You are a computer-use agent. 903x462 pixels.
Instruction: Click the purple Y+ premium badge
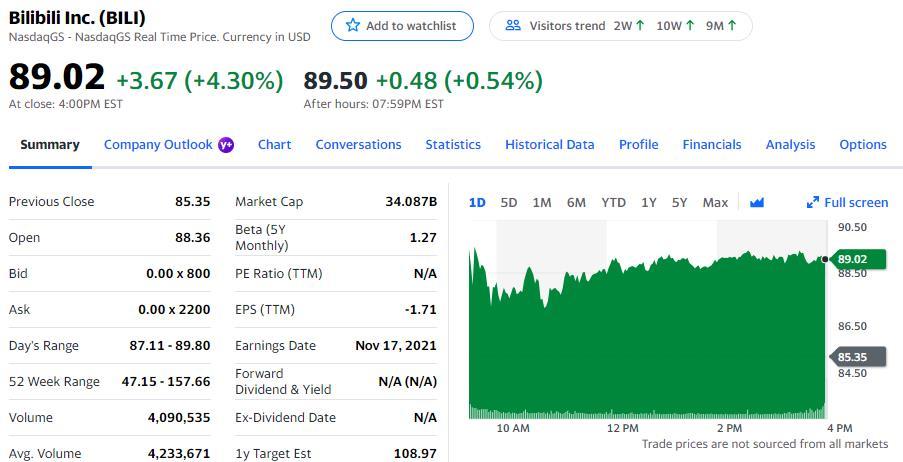click(226, 145)
